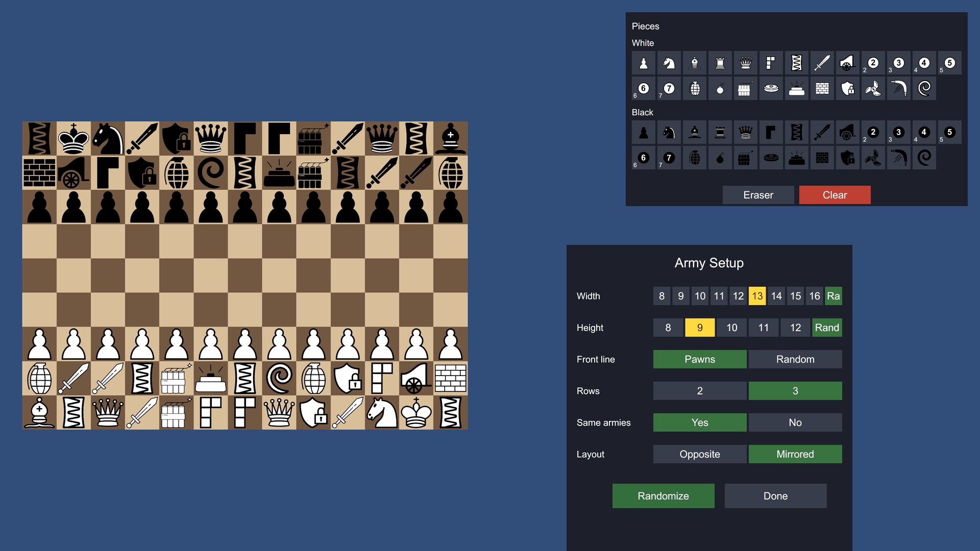Image resolution: width=980 pixels, height=551 pixels.
Task: Select the white spiral piece in the palette
Action: point(924,88)
